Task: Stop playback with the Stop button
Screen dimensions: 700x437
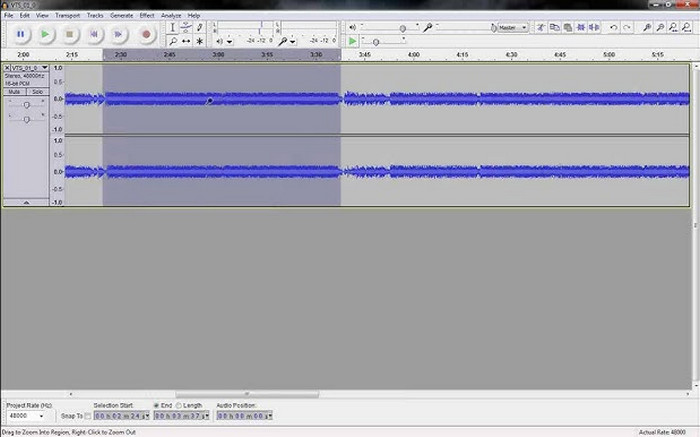Action: 69,34
